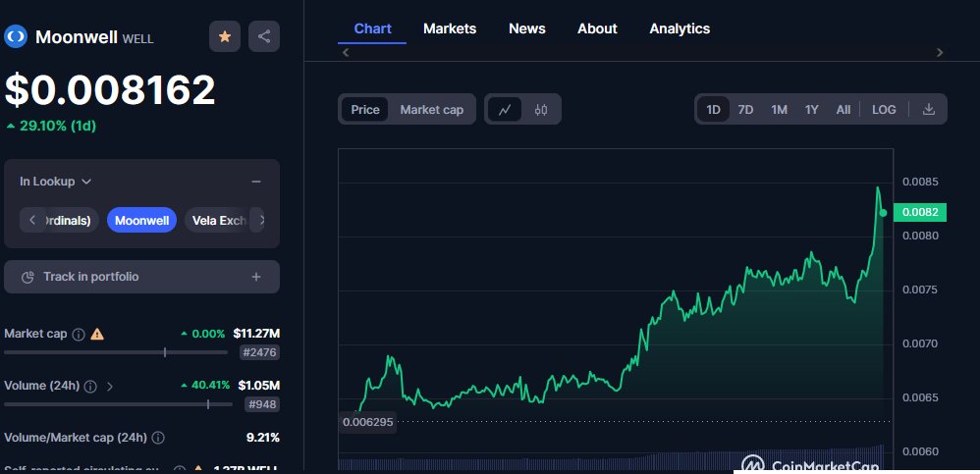
Task: Click the $1.05M volume value
Action: coord(259,386)
